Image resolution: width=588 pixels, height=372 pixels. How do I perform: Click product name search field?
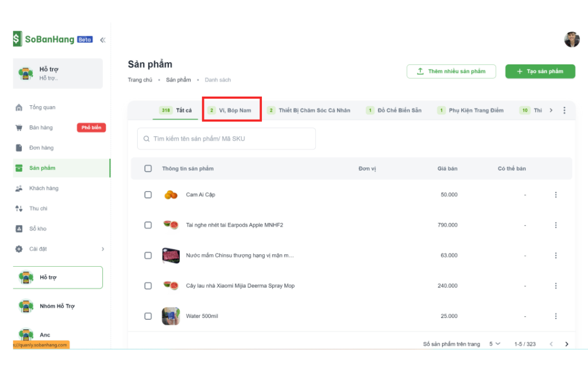pos(226,139)
